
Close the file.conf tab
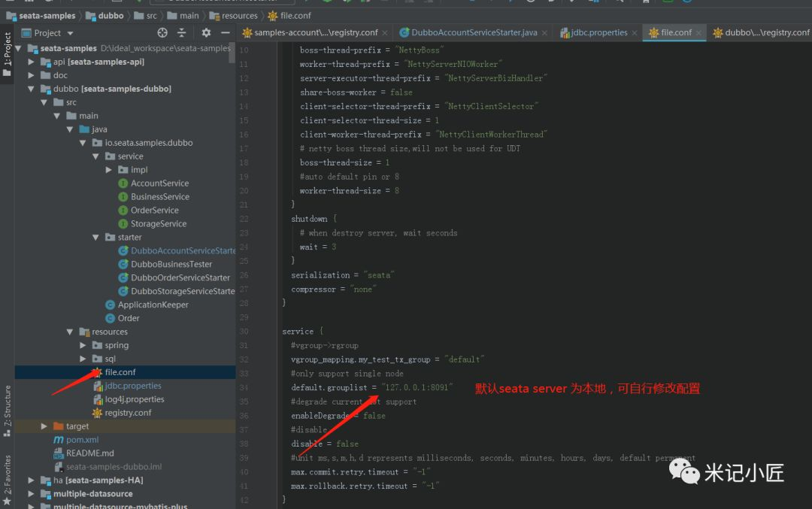click(698, 33)
